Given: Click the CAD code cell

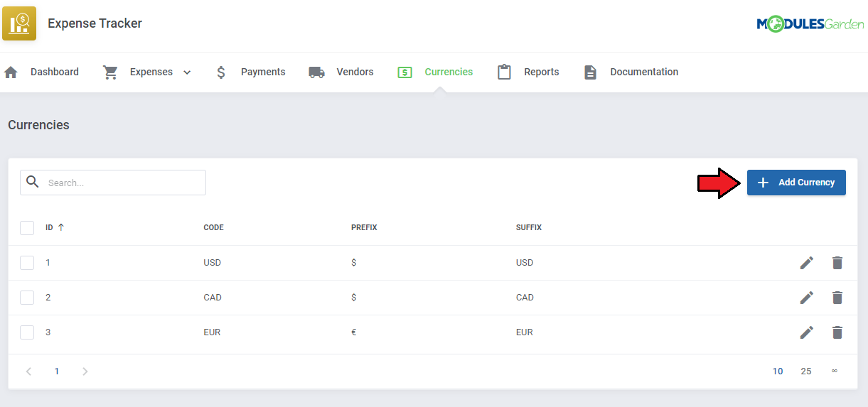Looking at the screenshot, I should [x=213, y=298].
